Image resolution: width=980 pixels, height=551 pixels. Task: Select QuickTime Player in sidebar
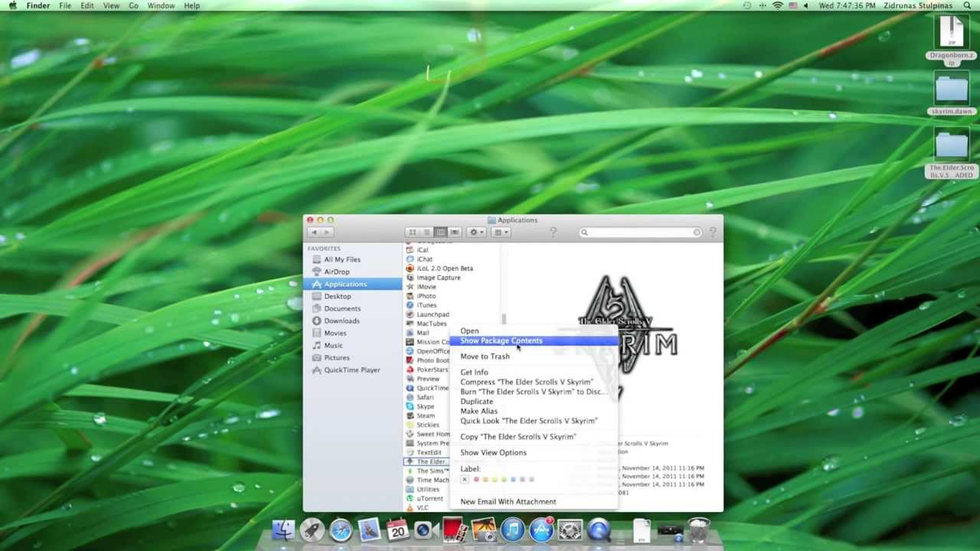click(351, 370)
